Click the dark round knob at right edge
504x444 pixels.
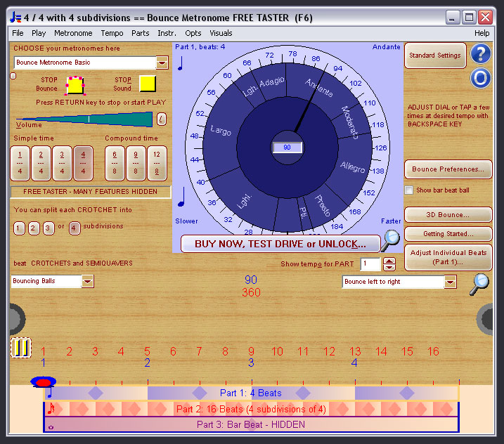point(485,320)
